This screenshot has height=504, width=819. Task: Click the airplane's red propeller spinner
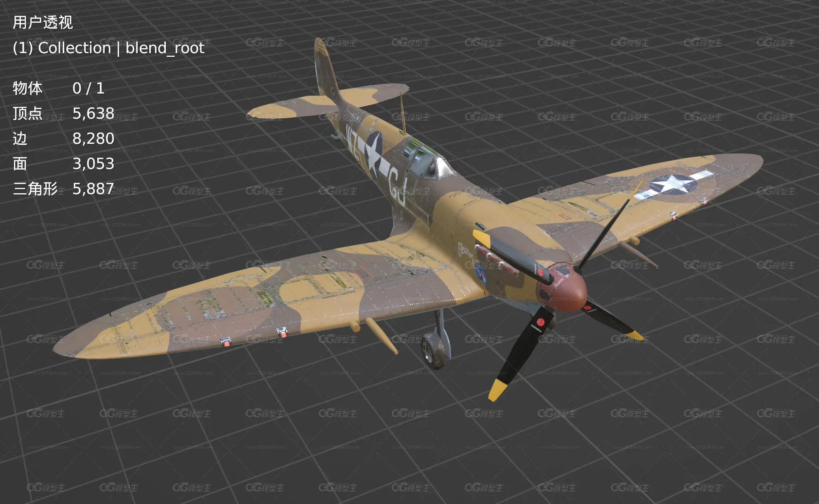[562, 288]
